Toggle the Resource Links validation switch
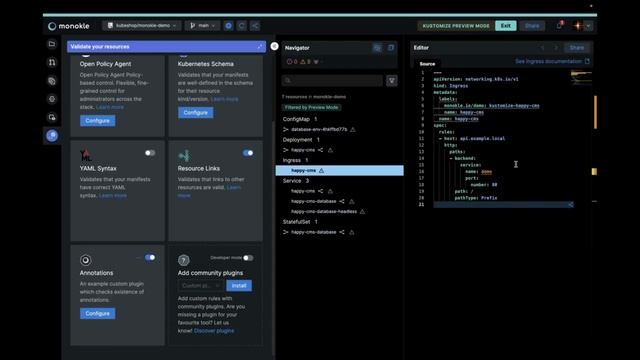This screenshot has height=360, width=640. pos(248,153)
